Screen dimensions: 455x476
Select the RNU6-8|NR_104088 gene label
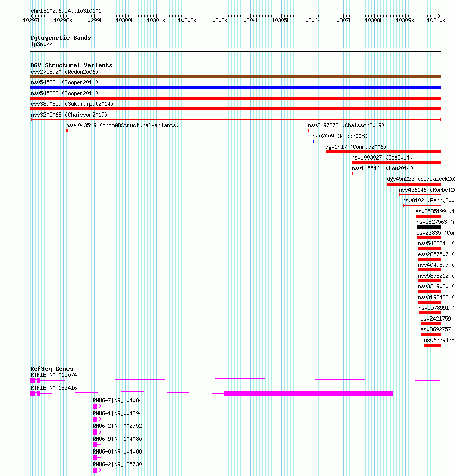(117, 451)
